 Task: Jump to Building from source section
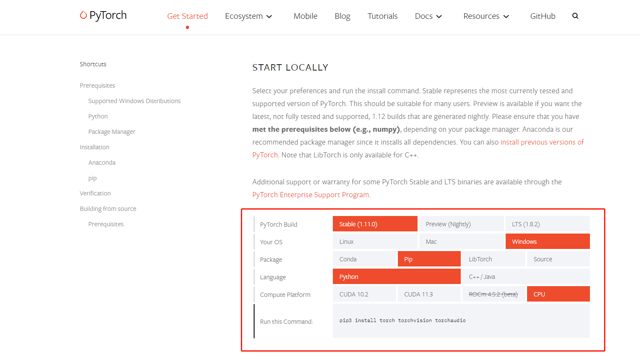pyautogui.click(x=108, y=209)
